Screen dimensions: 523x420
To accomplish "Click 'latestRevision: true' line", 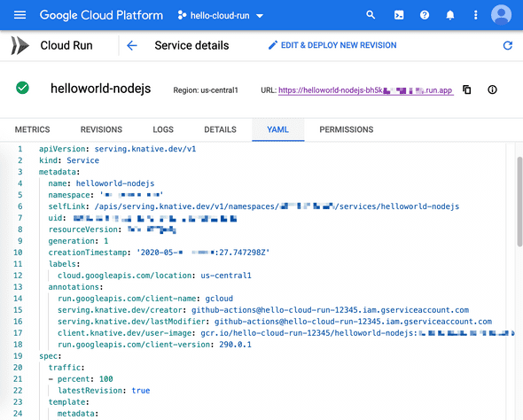I will click(104, 391).
